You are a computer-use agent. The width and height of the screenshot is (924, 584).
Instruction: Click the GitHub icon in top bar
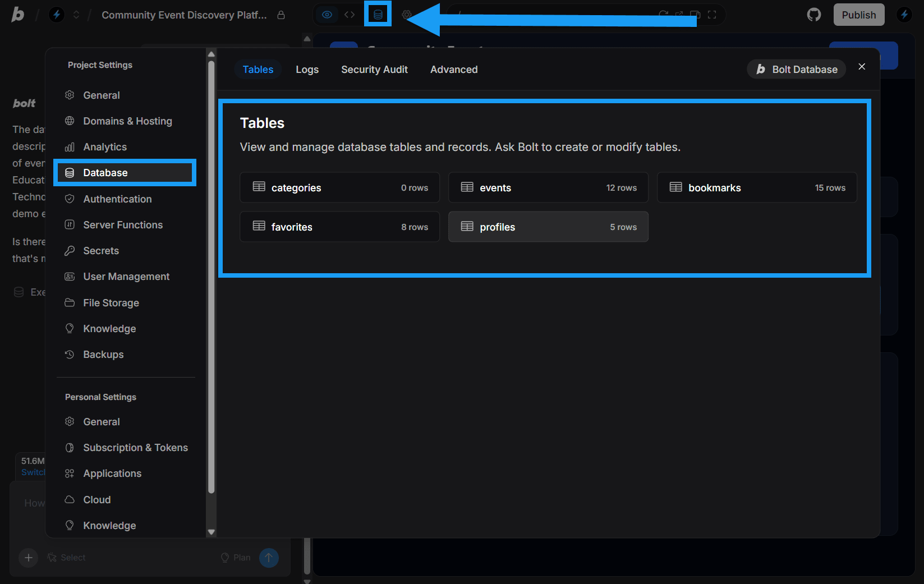[x=813, y=14]
